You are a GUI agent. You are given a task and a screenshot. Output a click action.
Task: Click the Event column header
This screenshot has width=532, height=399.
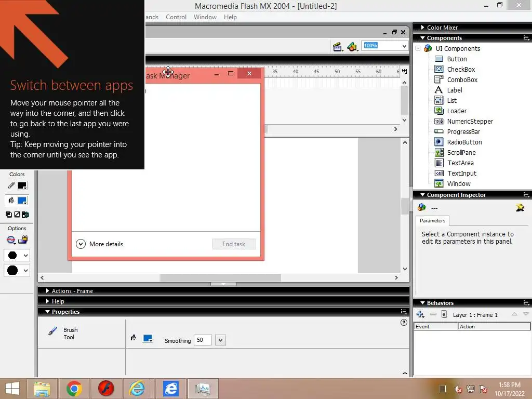(436, 326)
